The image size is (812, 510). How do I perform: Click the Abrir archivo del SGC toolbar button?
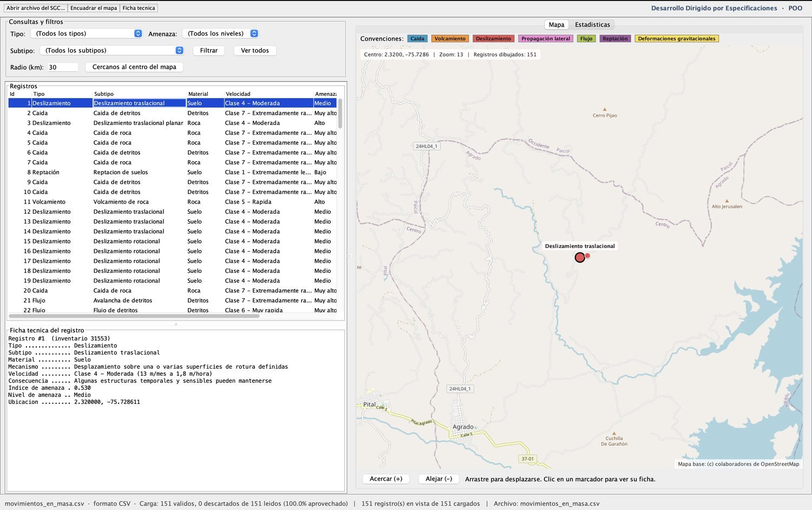point(36,8)
